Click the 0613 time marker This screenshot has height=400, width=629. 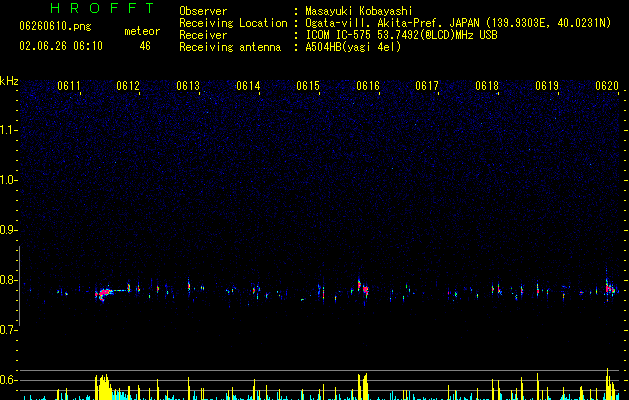188,86
